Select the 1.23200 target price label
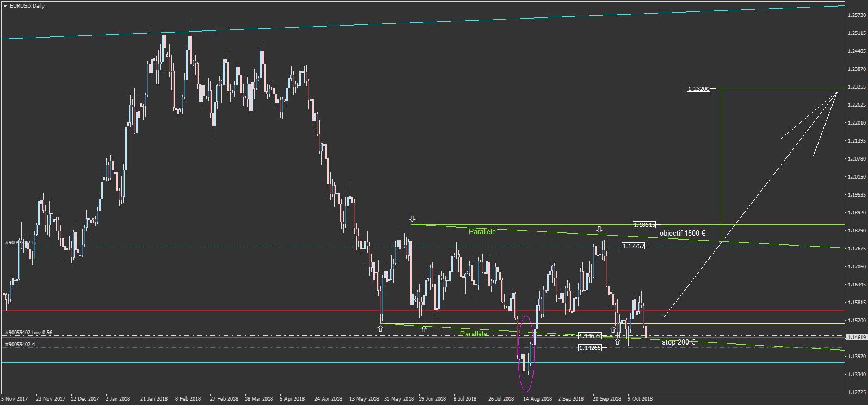The height and width of the screenshot is (405, 868). pyautogui.click(x=699, y=89)
